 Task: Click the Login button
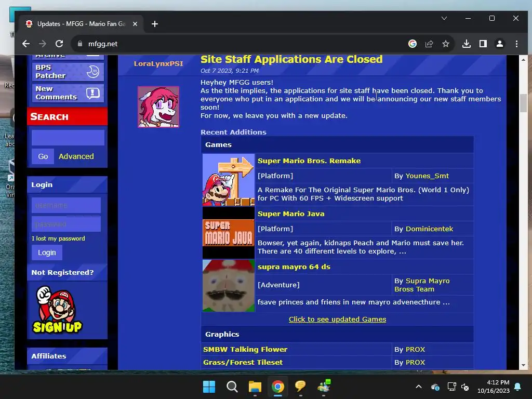click(x=47, y=252)
